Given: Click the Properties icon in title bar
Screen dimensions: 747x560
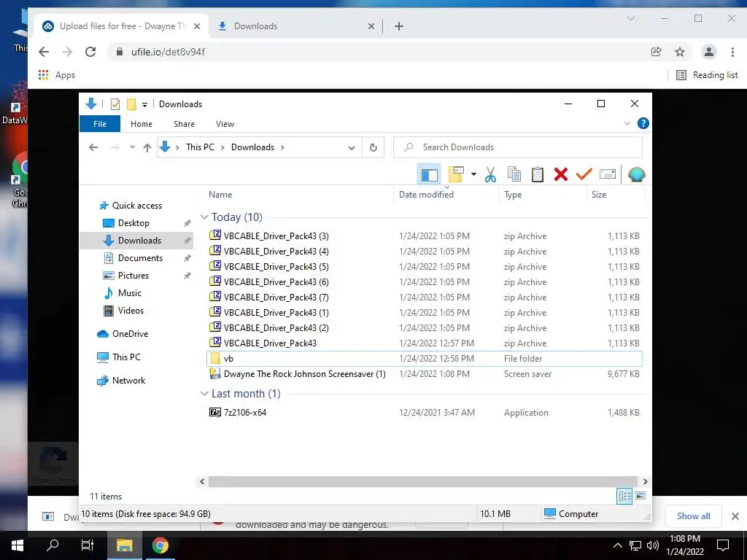Looking at the screenshot, I should pyautogui.click(x=115, y=104).
